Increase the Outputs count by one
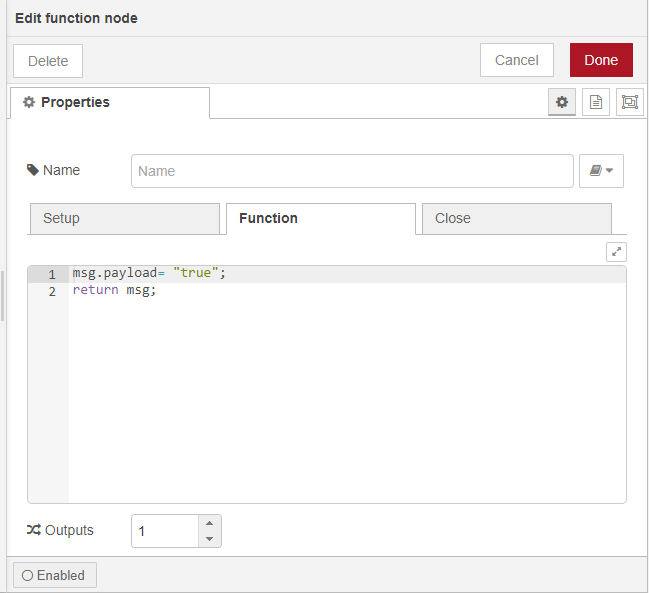The width and height of the screenshot is (649, 593). [x=208, y=523]
